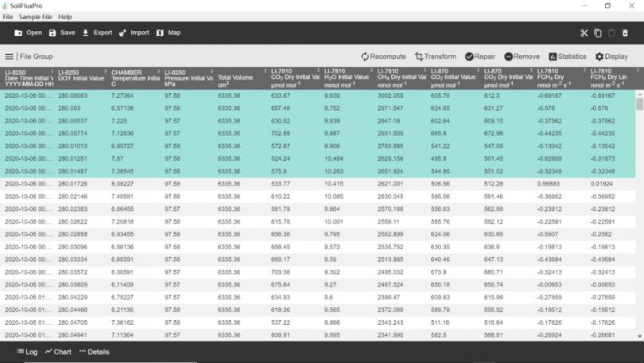The height and width of the screenshot is (363, 644).
Task: Click the trash Delete icon
Action: point(625,33)
